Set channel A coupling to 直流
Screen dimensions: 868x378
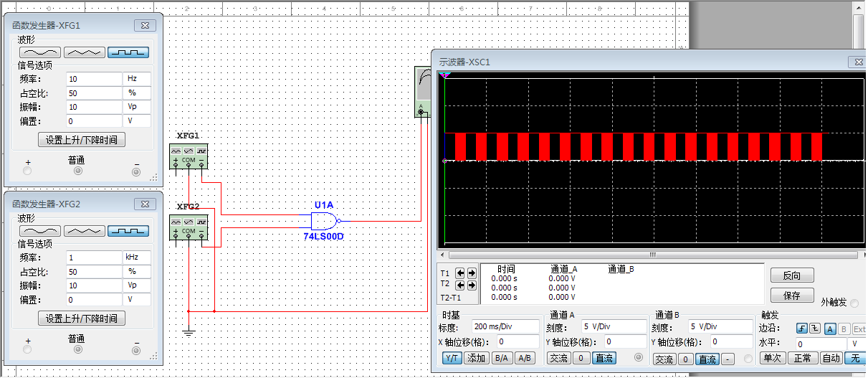click(605, 358)
